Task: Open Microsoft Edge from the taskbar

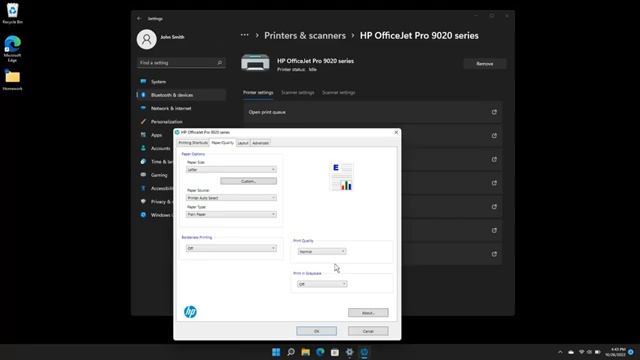Action: point(320,352)
